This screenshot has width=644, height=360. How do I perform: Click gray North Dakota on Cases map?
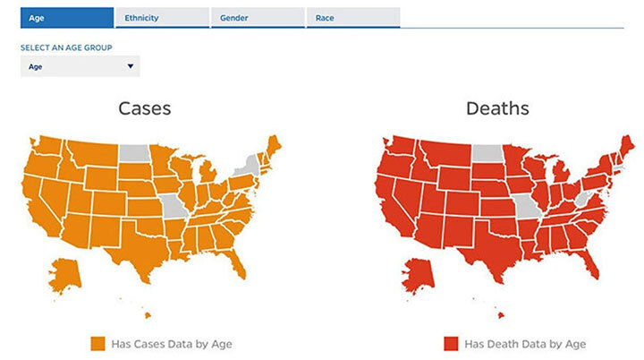[x=134, y=153]
